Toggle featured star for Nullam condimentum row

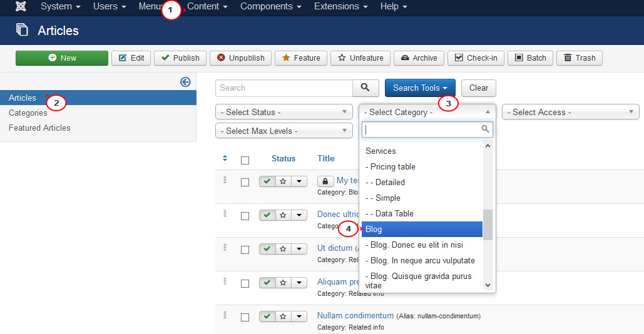click(283, 316)
